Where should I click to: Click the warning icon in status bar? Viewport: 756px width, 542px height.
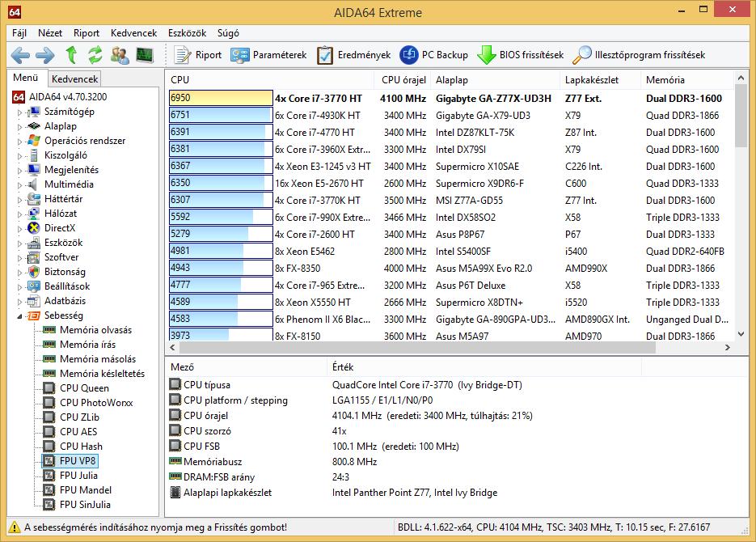(x=15, y=527)
